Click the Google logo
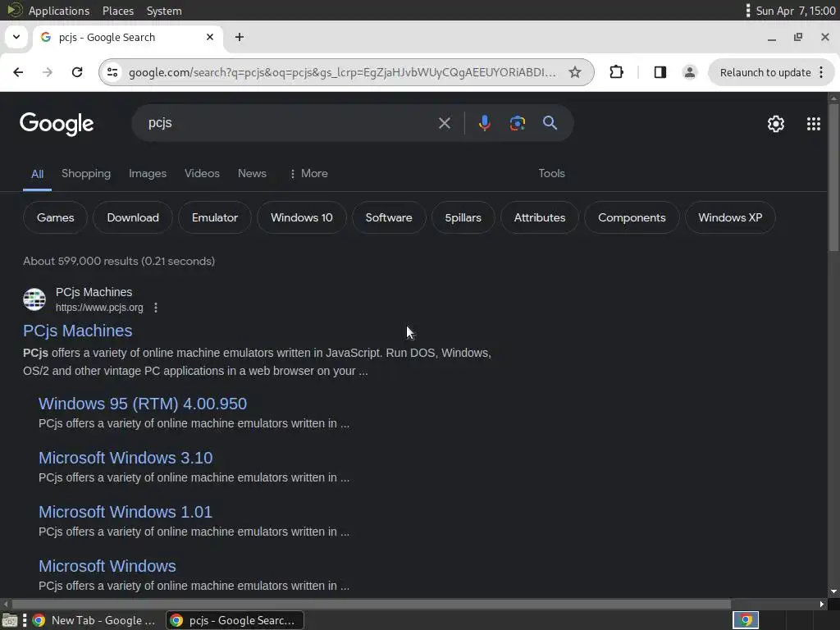The image size is (840, 630). point(57,124)
